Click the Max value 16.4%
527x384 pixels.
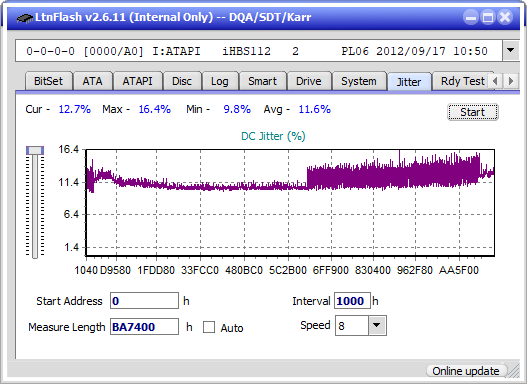(155, 109)
